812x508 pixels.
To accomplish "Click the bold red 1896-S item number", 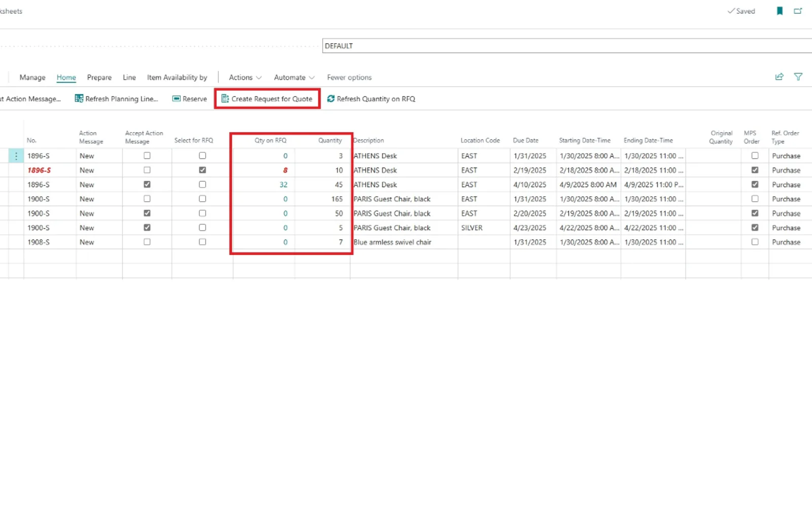I will pyautogui.click(x=39, y=170).
